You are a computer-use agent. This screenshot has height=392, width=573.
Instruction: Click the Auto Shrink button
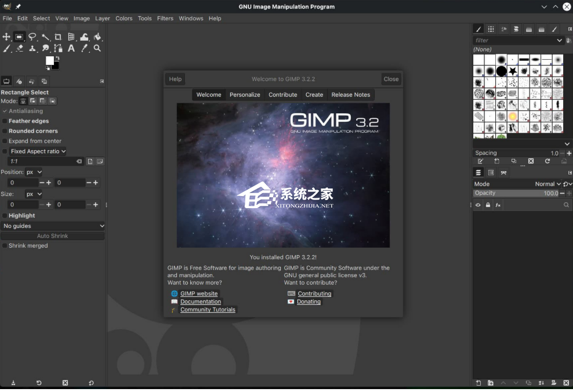point(53,236)
